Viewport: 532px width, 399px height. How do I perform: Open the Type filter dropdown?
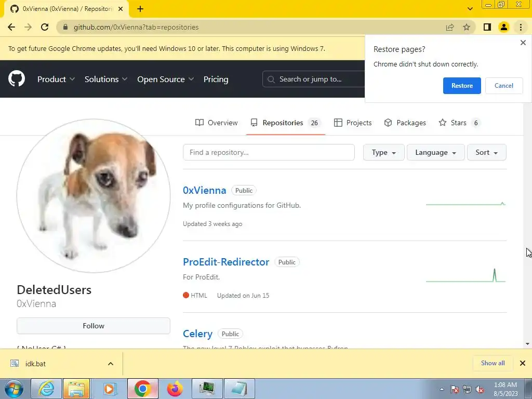click(383, 152)
